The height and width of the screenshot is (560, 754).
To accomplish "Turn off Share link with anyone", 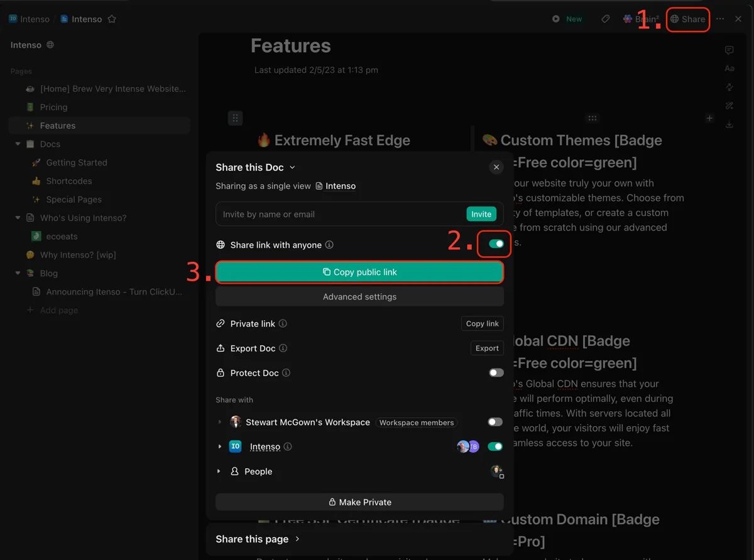I will click(x=496, y=244).
